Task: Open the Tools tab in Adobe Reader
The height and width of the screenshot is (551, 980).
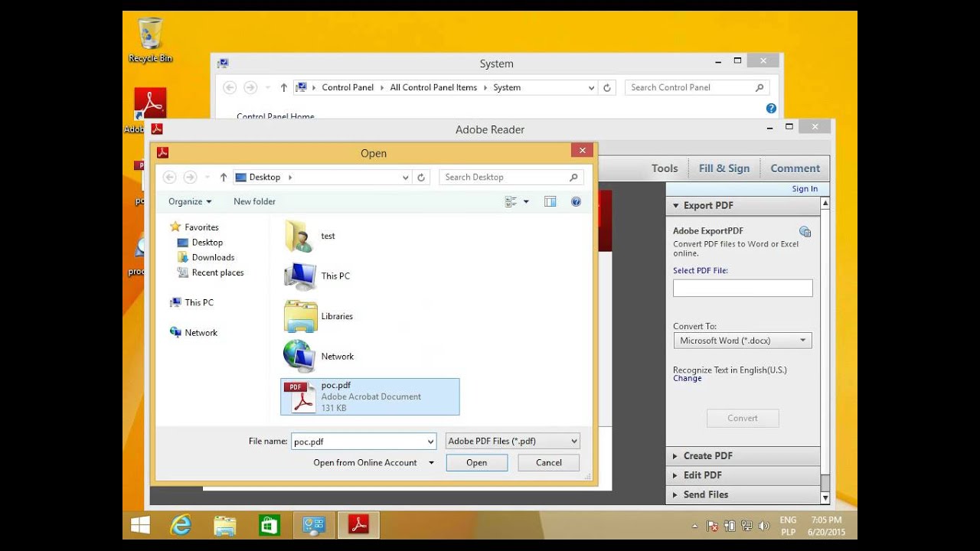Action: coord(665,168)
